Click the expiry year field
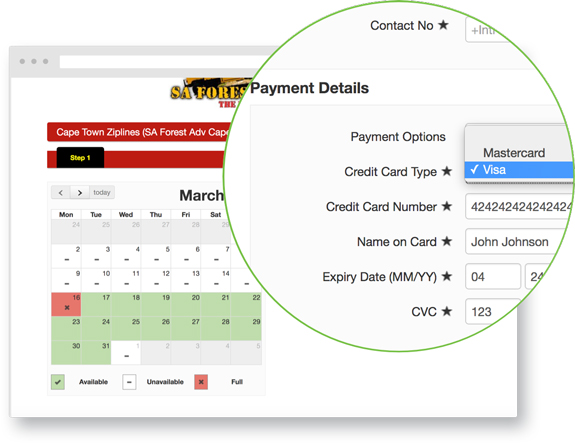The height and width of the screenshot is (443, 575). tap(538, 277)
